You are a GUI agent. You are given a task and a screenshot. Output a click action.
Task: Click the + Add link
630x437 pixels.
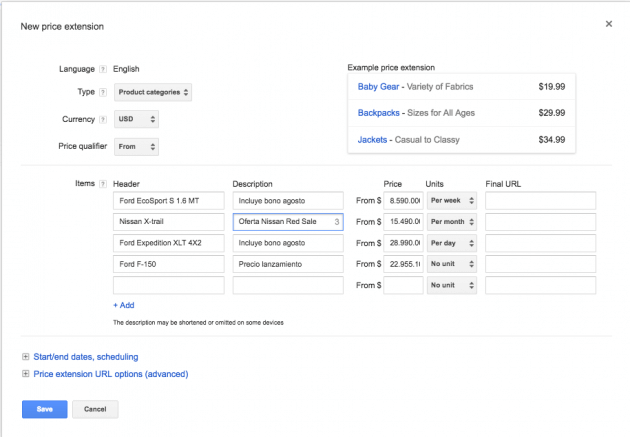pos(124,305)
